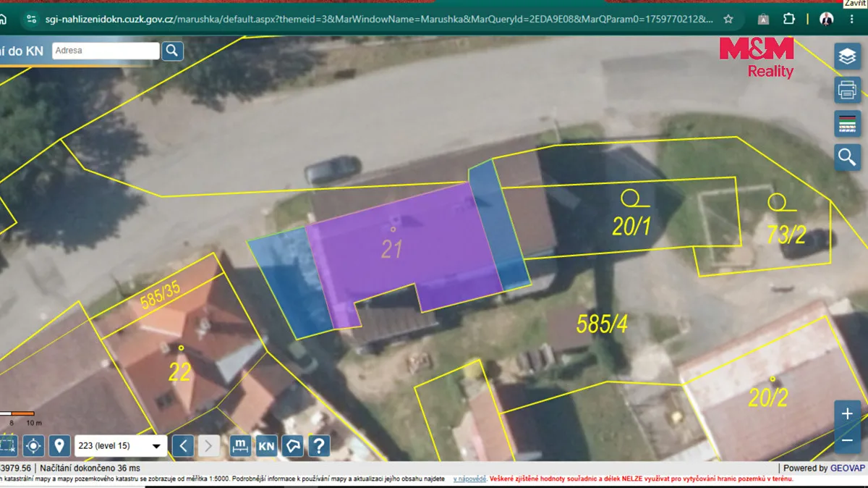Click the 'Načítání dokončeno 36 ms' status
The width and height of the screenshot is (868, 488).
click(x=90, y=468)
